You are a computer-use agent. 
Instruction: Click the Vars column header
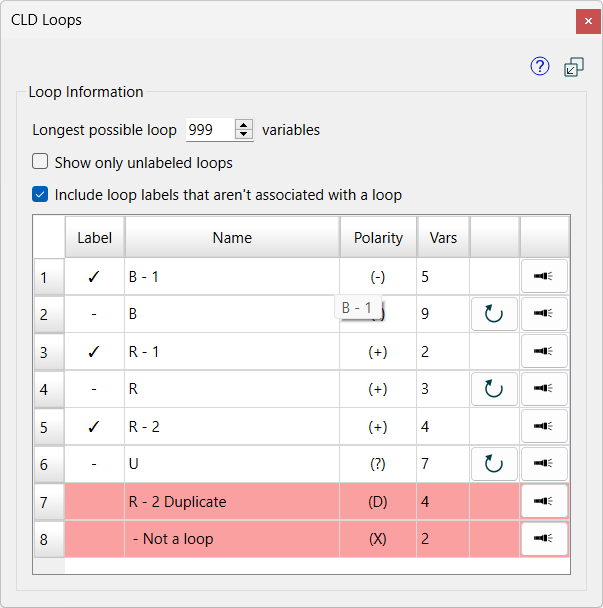443,237
